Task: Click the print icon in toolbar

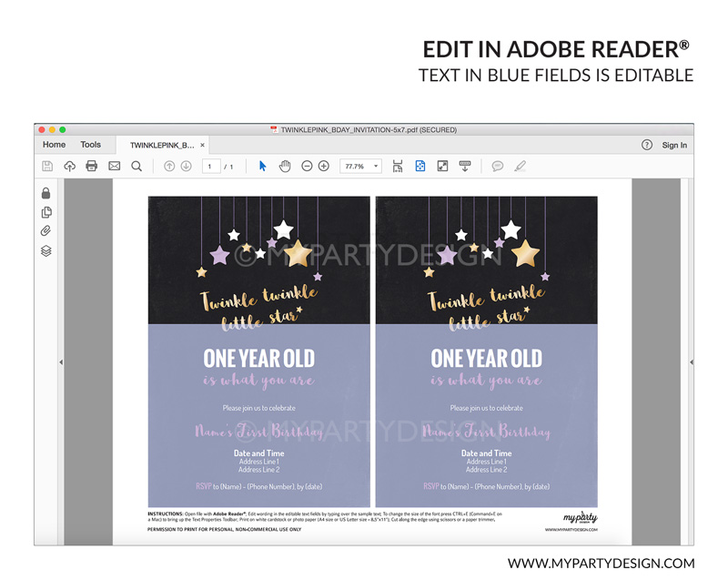Action: point(91,167)
